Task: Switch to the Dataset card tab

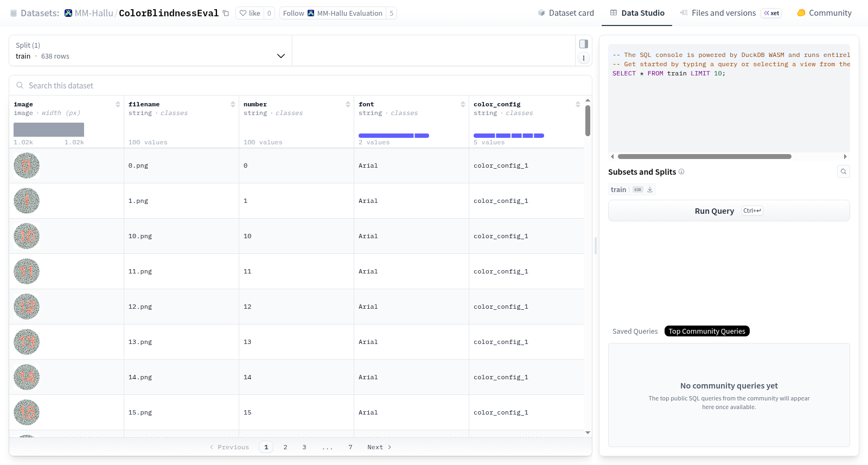Action: coord(566,13)
